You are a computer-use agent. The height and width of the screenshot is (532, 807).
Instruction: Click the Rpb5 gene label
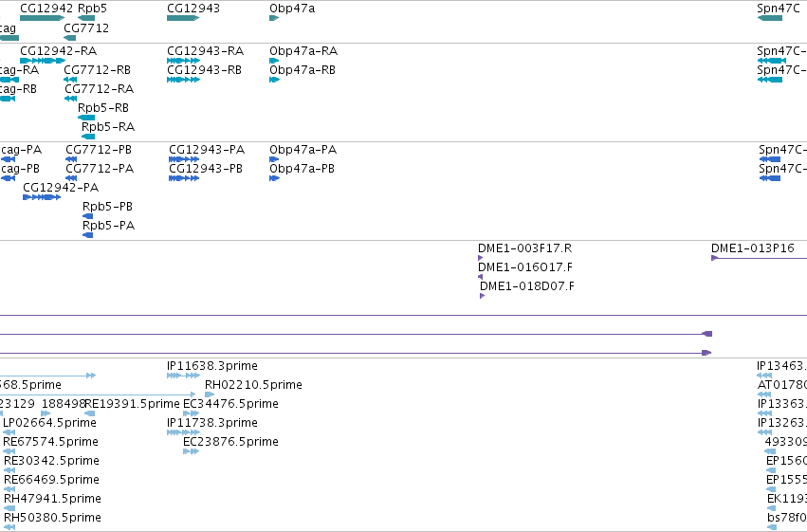[92, 9]
